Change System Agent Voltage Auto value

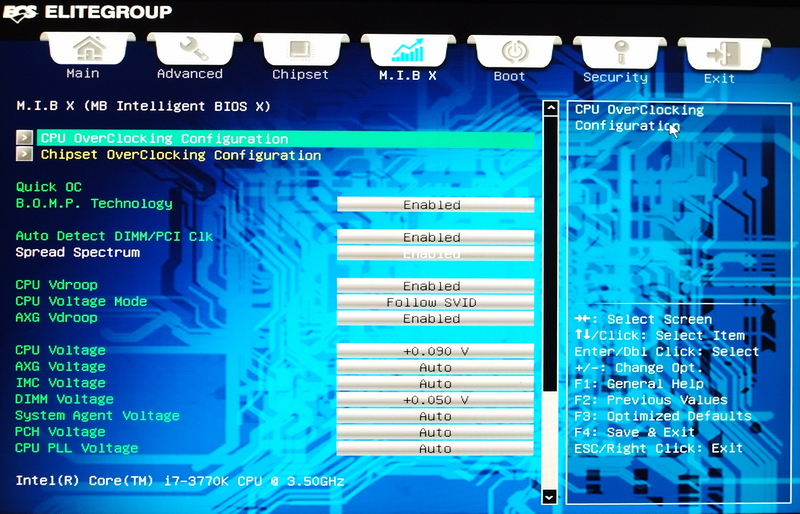435,416
